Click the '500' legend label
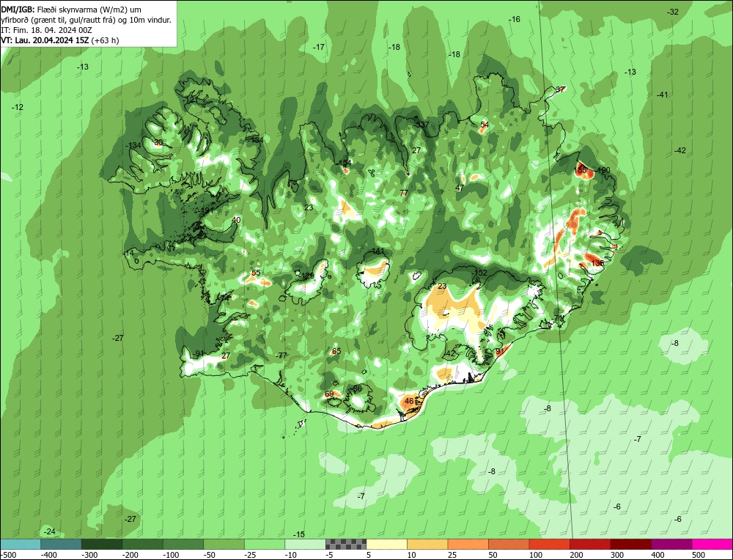This screenshot has height=560, width=733. click(x=699, y=555)
